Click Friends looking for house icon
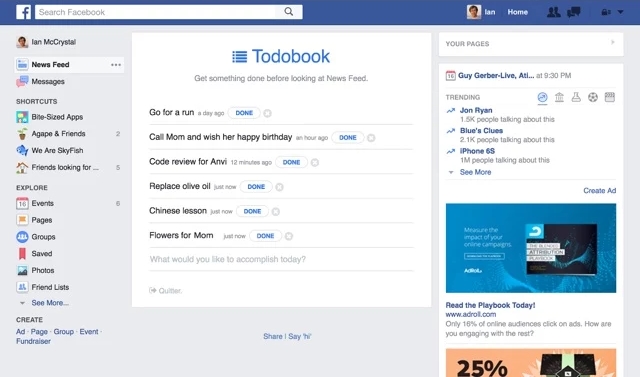Screen dimensions: 640x377 click(x=22, y=167)
